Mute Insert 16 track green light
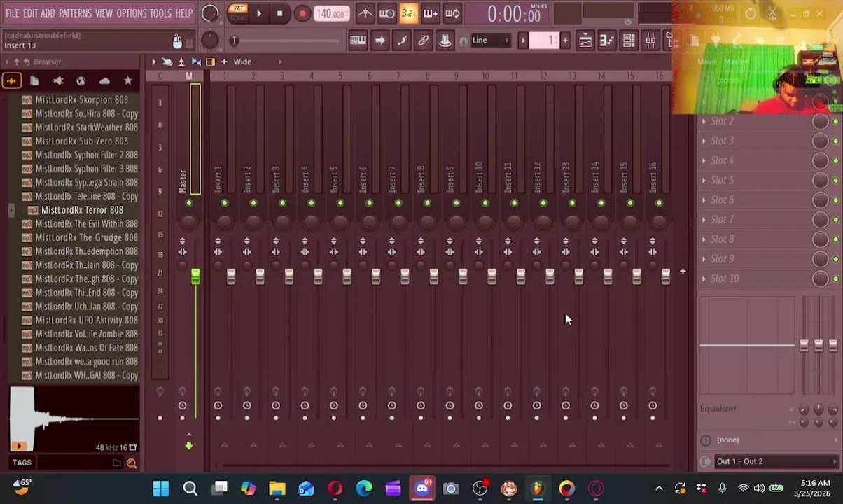843x504 pixels. (659, 203)
